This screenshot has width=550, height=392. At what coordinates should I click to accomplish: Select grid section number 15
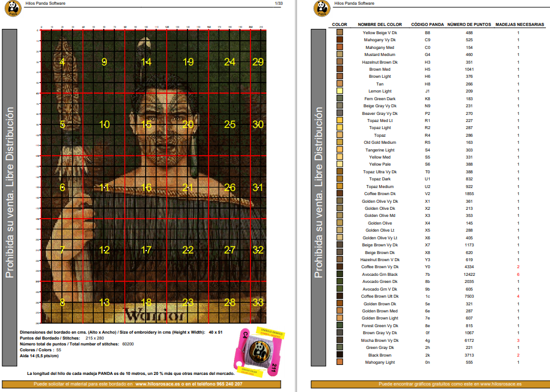click(147, 124)
